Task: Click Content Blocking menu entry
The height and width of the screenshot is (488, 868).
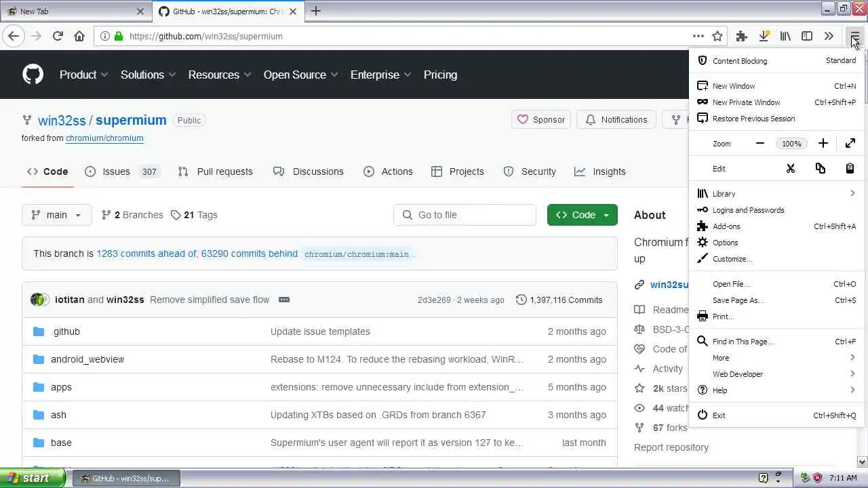Action: (776, 60)
